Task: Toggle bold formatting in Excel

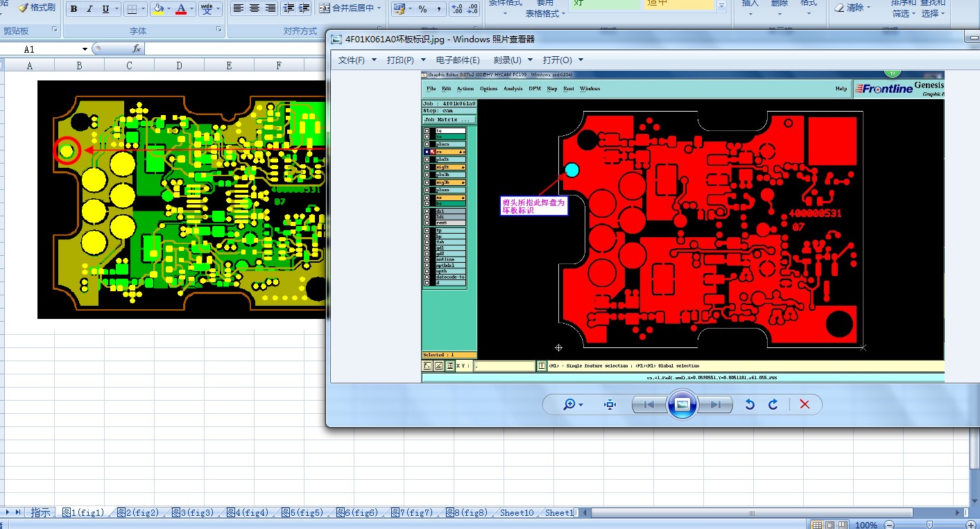Action: (74, 9)
